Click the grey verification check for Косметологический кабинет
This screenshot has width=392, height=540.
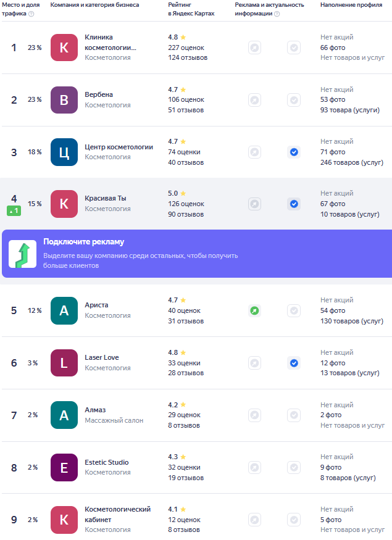294,520
